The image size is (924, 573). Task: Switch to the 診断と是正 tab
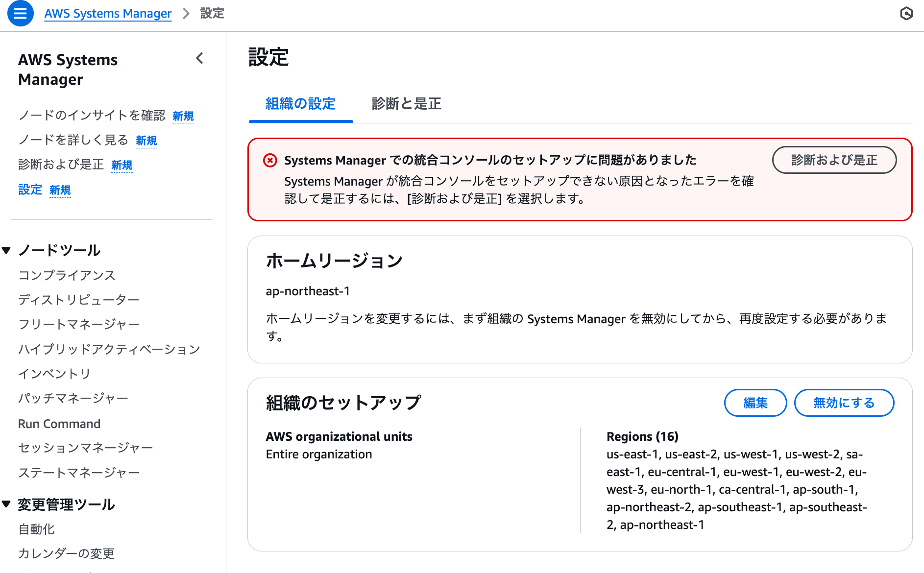pyautogui.click(x=406, y=104)
